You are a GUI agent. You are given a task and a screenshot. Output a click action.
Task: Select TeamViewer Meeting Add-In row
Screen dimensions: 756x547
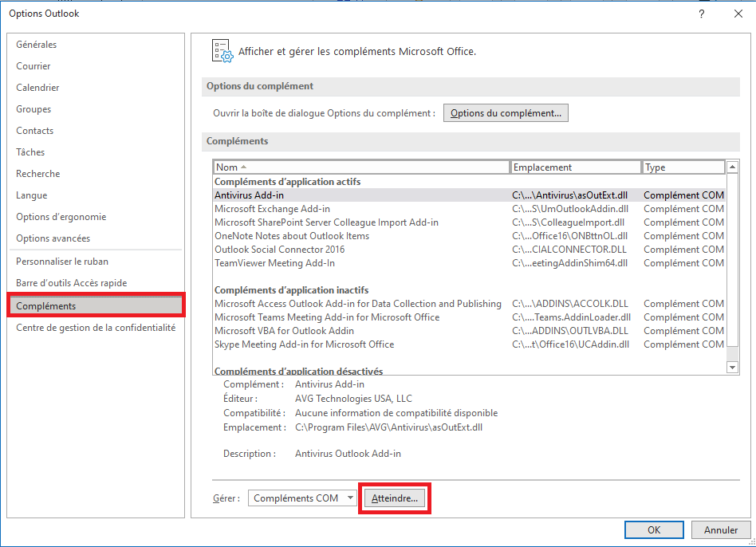[x=469, y=262]
